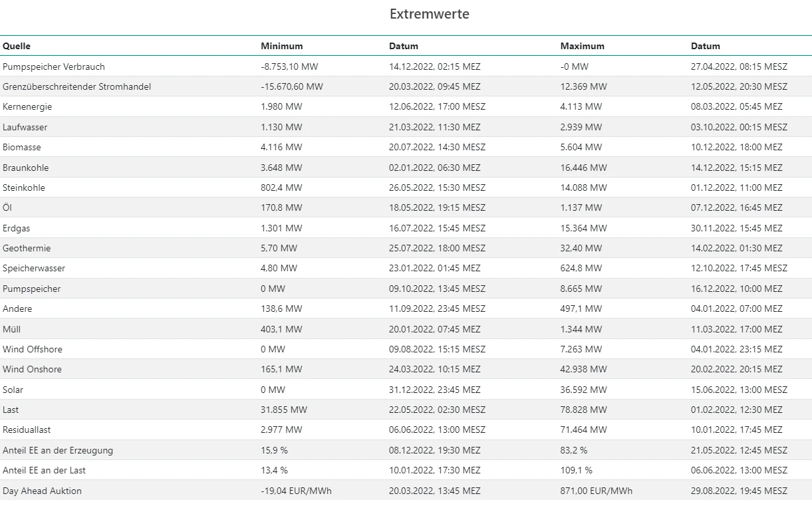Select the Solar row label
Screen dimensions: 812x506
coord(13,390)
